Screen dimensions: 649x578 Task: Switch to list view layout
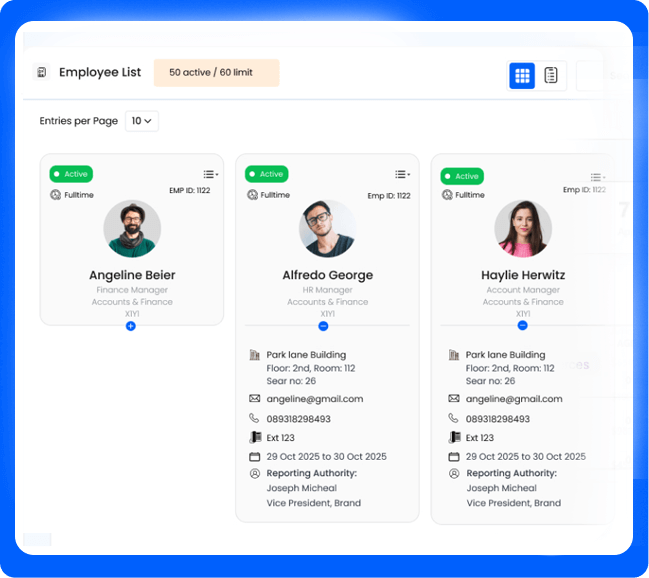pos(551,75)
